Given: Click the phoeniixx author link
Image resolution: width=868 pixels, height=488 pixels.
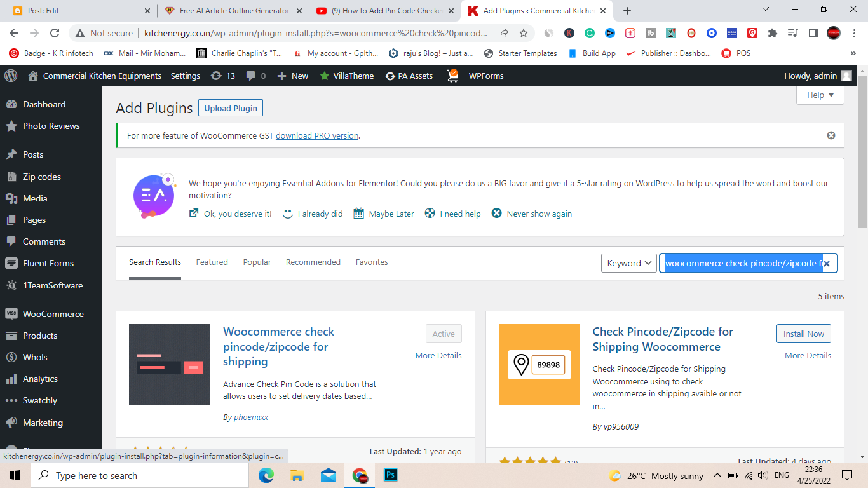Looking at the screenshot, I should [x=251, y=417].
